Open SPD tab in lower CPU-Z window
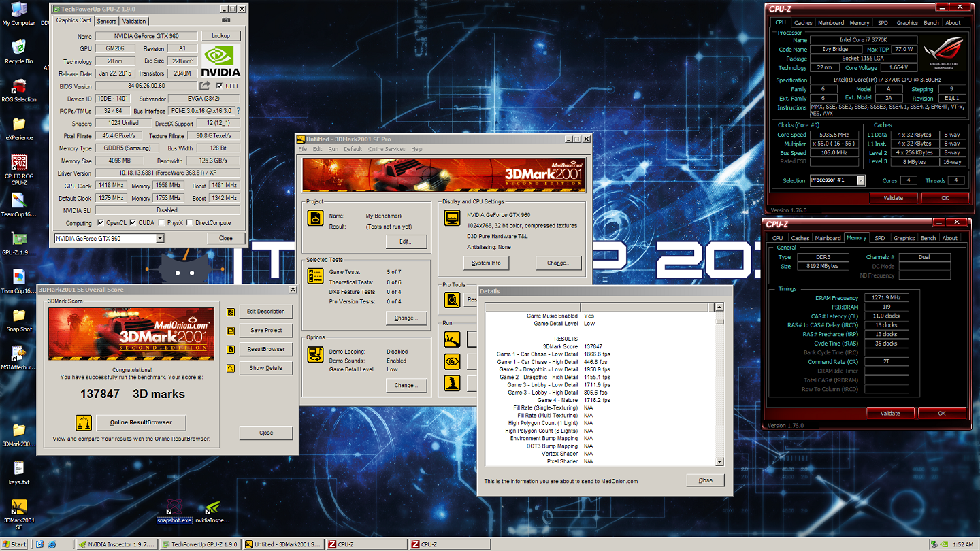 click(879, 238)
